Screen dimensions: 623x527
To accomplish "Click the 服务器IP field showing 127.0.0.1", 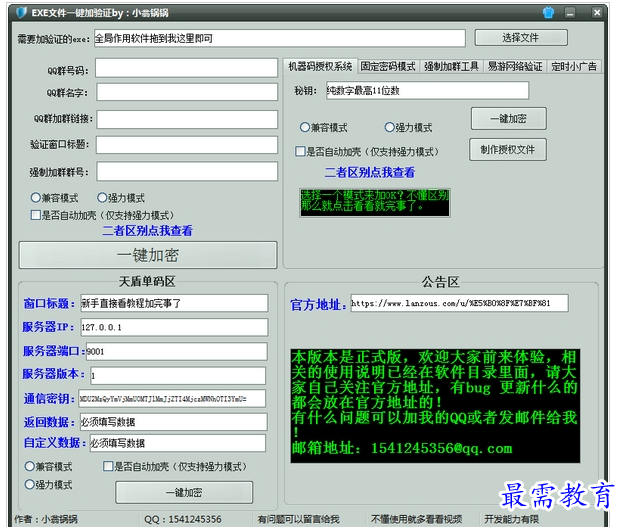I will [x=174, y=327].
